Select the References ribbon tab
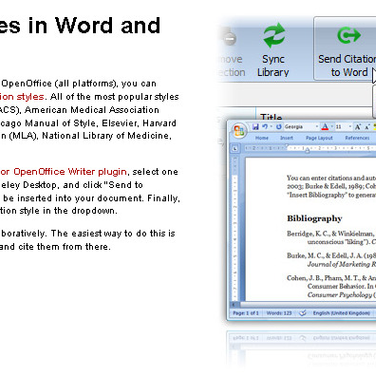Screen dimensions: 376x376 point(357,138)
